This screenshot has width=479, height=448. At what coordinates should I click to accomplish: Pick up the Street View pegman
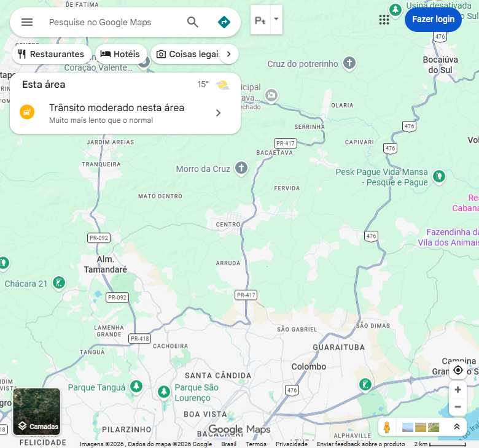(387, 427)
